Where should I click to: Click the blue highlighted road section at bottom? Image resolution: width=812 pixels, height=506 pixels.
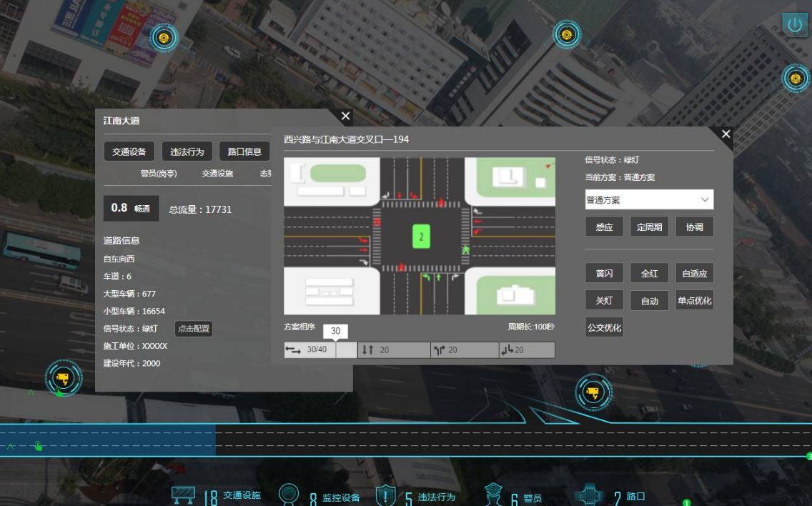[x=108, y=440]
